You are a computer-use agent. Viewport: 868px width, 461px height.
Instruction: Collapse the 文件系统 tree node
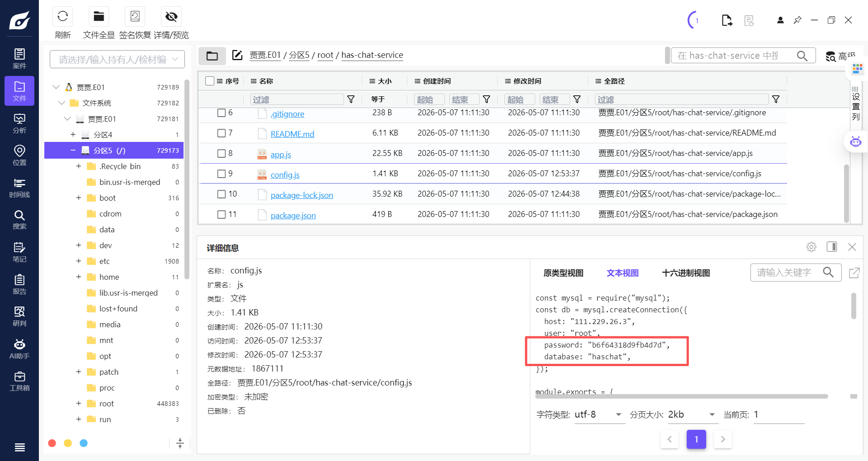[62, 103]
